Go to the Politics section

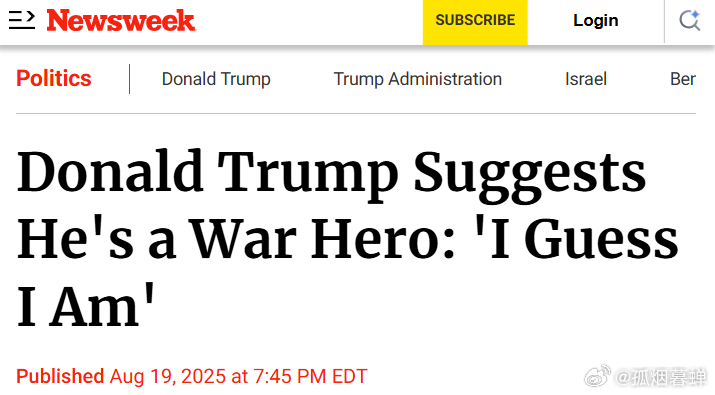click(x=54, y=78)
